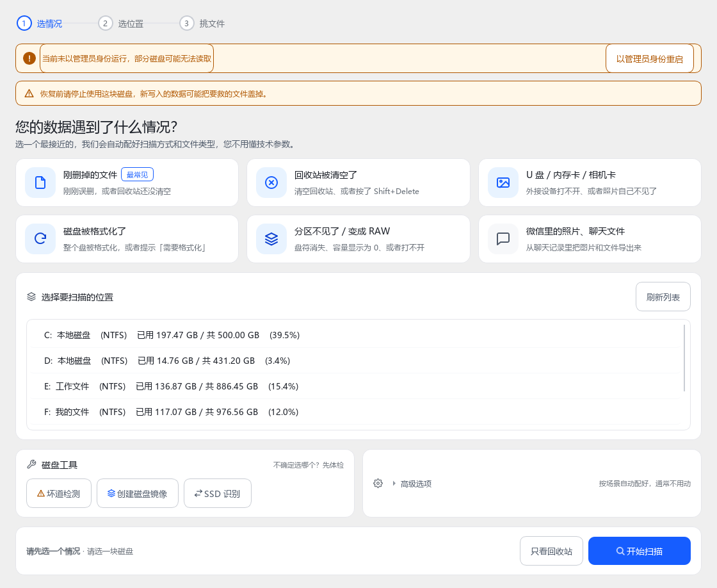Start scanning with 开始扫描
Screen dimensions: 717x588
[640, 551]
